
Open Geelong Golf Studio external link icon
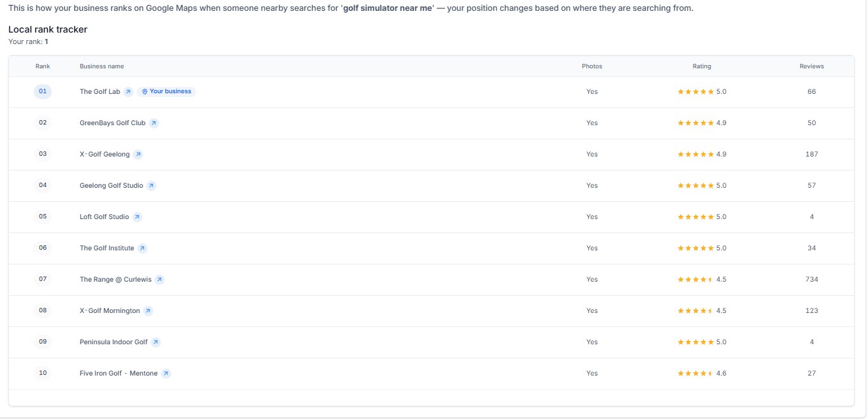pos(151,185)
